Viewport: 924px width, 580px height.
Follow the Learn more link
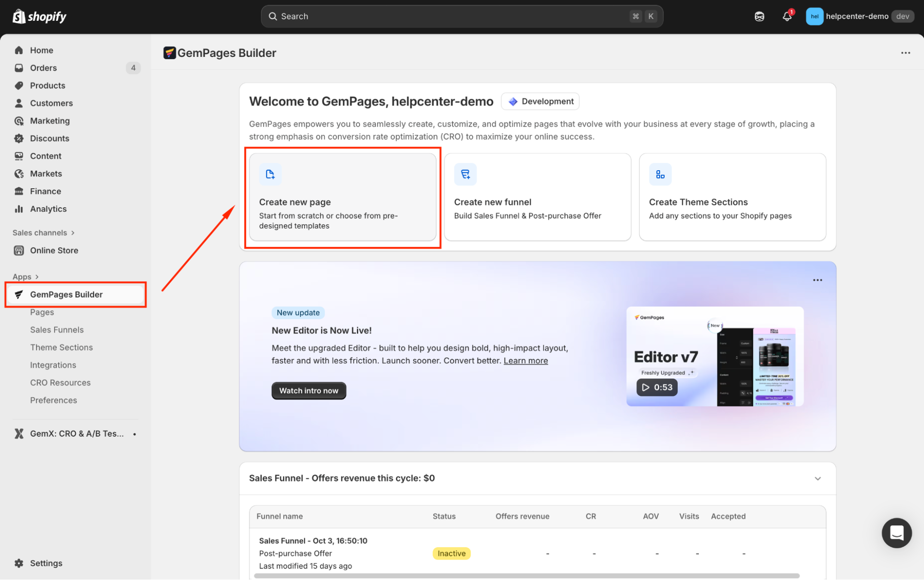point(526,361)
